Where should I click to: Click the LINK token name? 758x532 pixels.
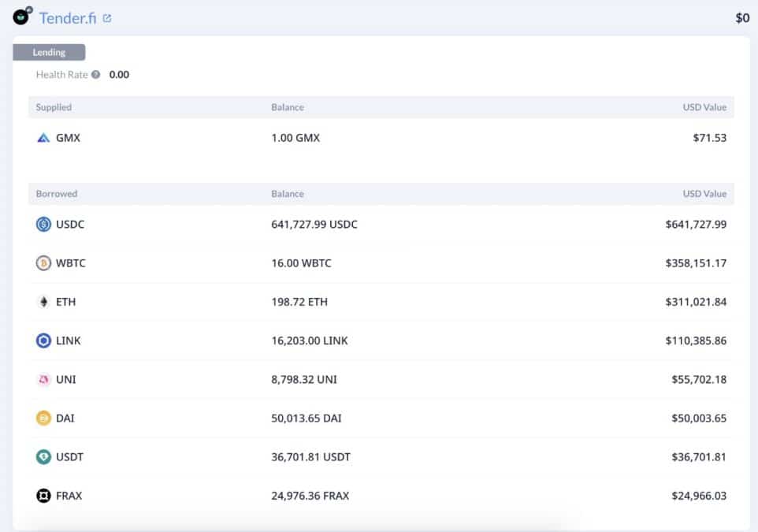pos(69,340)
